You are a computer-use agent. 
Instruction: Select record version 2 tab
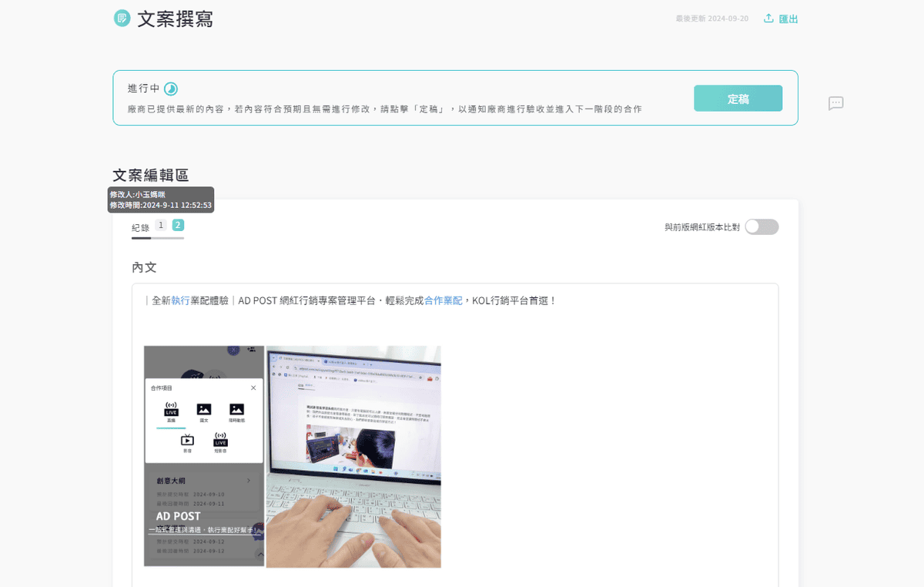178,225
